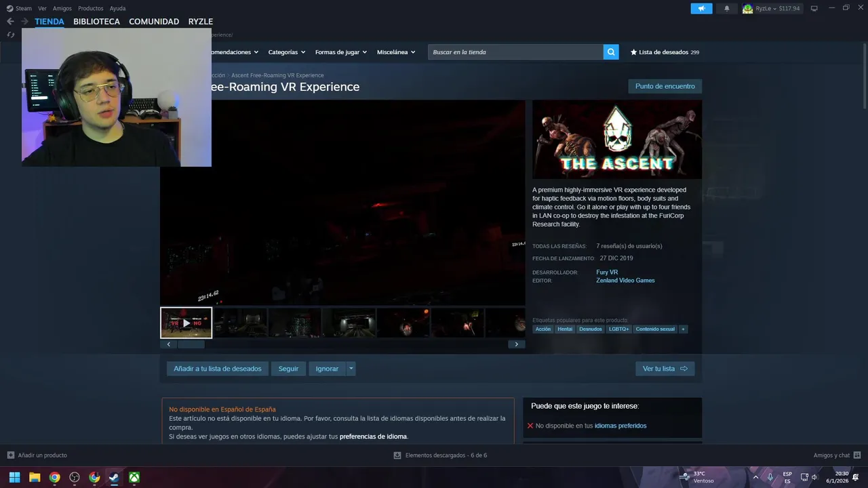Open the preferencias de idioma link
This screenshot has height=488, width=868.
[x=373, y=436]
